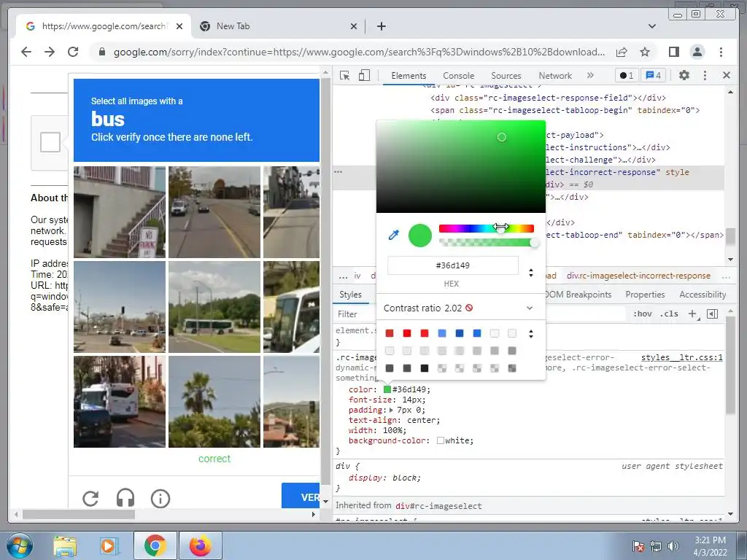Image resolution: width=747 pixels, height=560 pixels.
Task: Select captcha tile with the palm tree
Action: coord(214,402)
